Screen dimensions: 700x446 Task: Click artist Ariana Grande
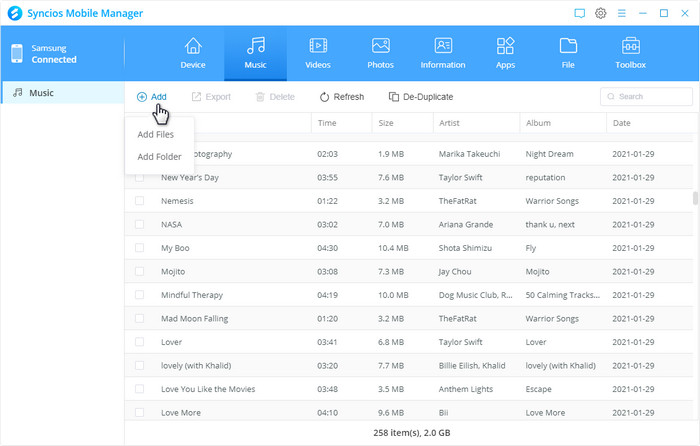(466, 225)
